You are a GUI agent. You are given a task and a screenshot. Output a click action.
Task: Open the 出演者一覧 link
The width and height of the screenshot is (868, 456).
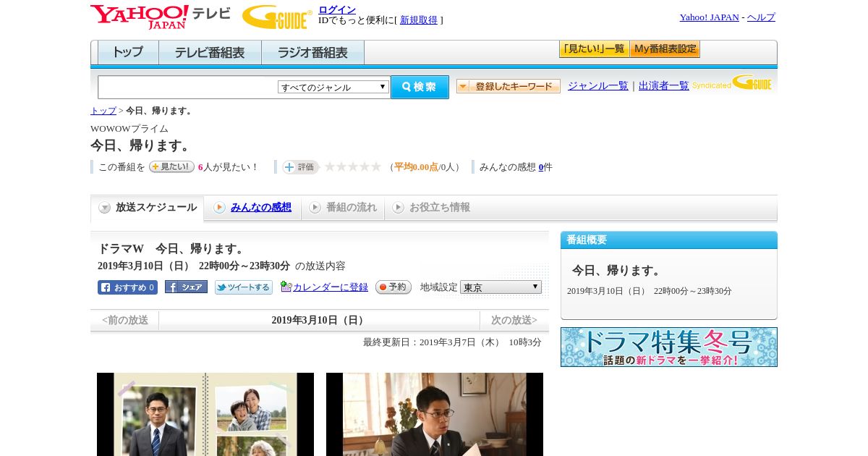664,85
